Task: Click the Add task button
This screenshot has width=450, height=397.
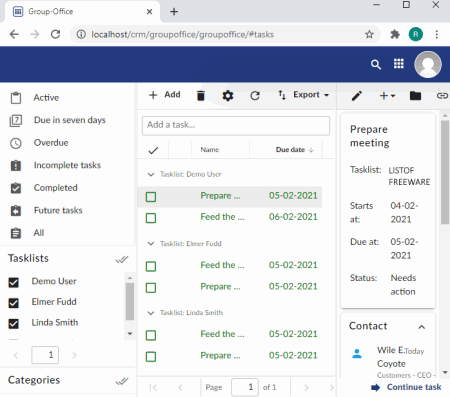Action: click(165, 95)
